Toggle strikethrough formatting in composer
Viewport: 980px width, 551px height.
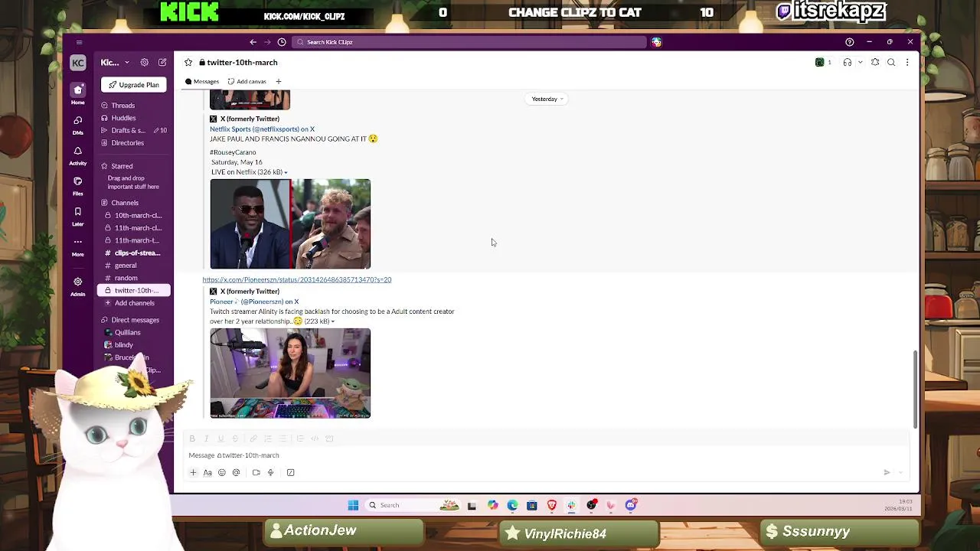click(x=235, y=439)
